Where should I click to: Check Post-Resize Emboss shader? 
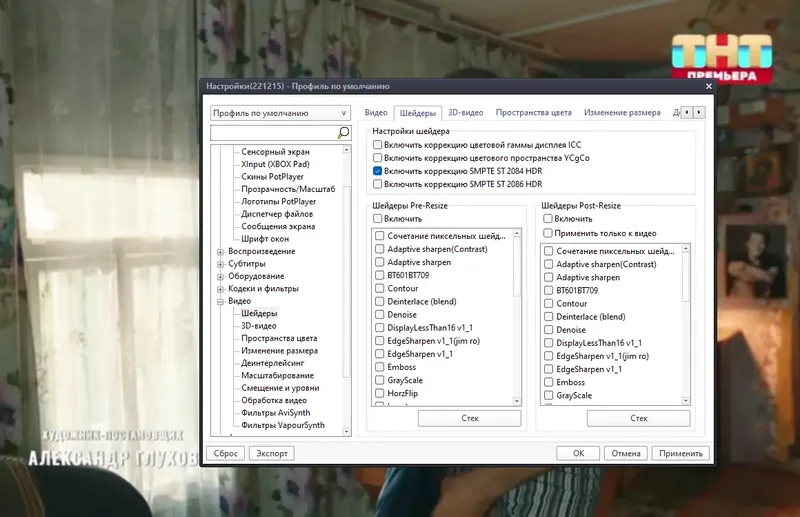tap(548, 382)
